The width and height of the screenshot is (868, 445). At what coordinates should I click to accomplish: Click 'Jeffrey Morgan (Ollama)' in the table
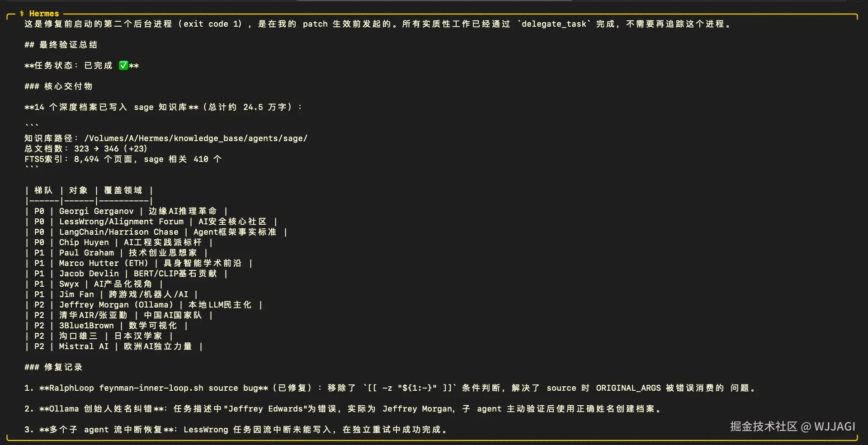point(116,305)
